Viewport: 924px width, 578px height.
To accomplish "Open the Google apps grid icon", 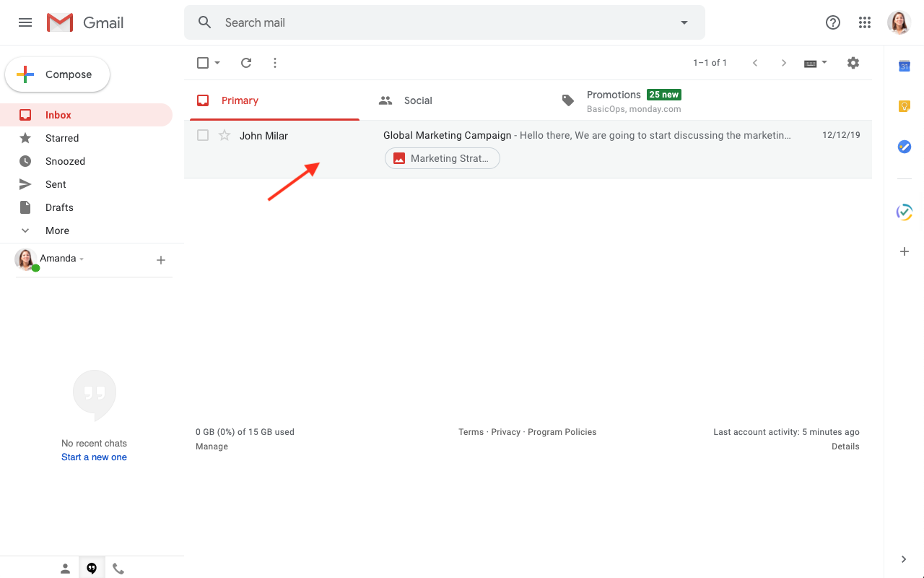I will pyautogui.click(x=865, y=22).
